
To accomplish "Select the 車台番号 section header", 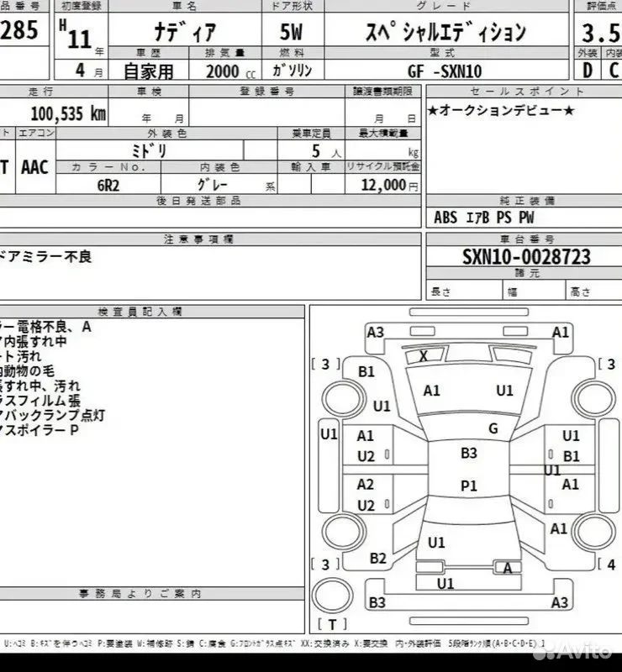I will pyautogui.click(x=527, y=239).
